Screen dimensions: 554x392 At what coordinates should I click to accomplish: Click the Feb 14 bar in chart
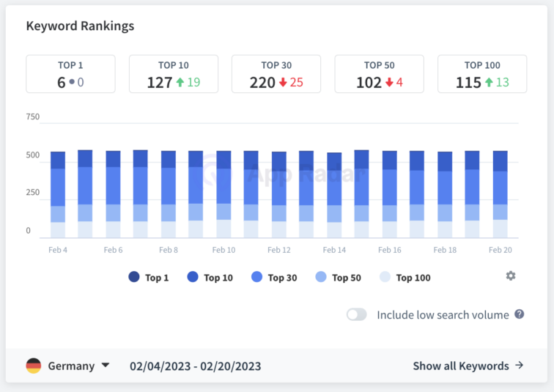[x=334, y=195]
